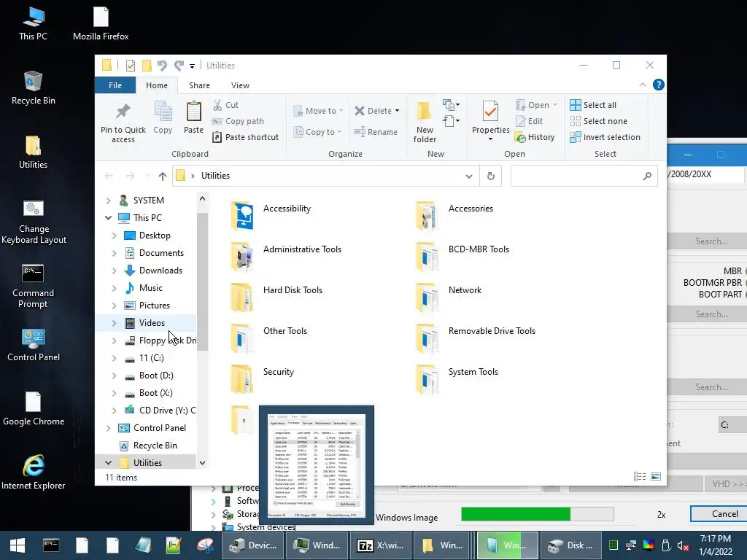Open the Security folder
The width and height of the screenshot is (747, 560).
(263, 378)
